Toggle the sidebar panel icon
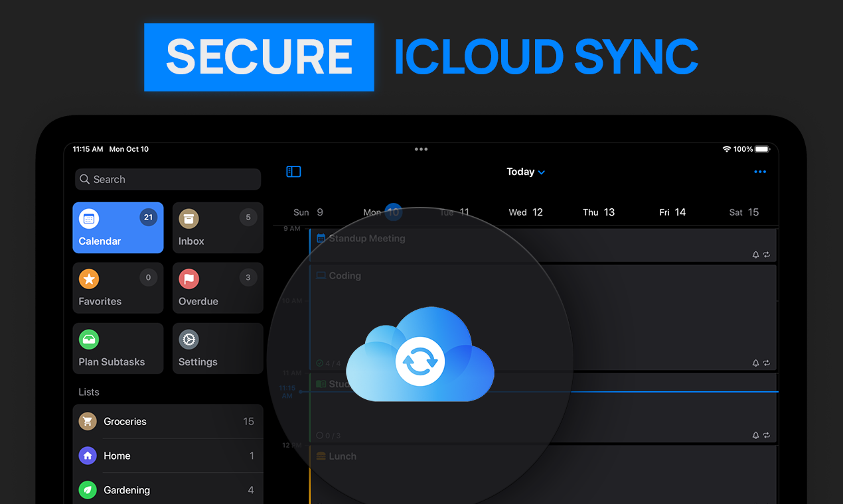This screenshot has width=843, height=504. (293, 172)
